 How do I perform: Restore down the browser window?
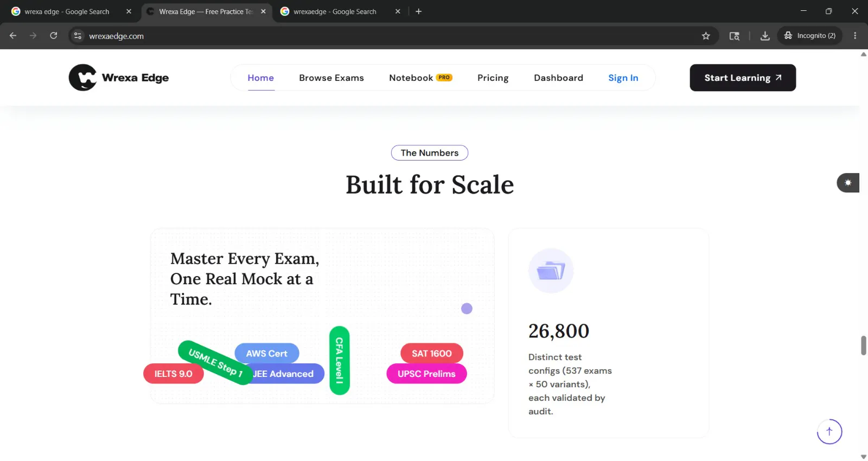(828, 11)
